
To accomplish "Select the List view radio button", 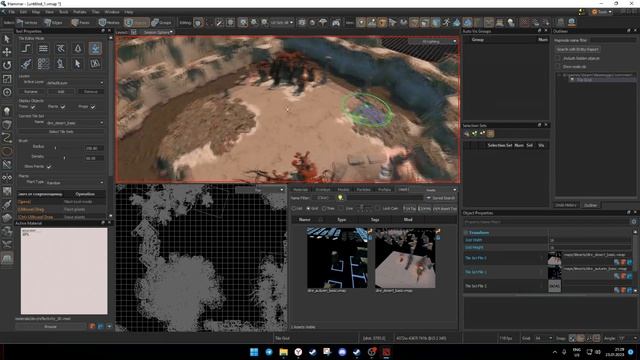I will (293, 208).
